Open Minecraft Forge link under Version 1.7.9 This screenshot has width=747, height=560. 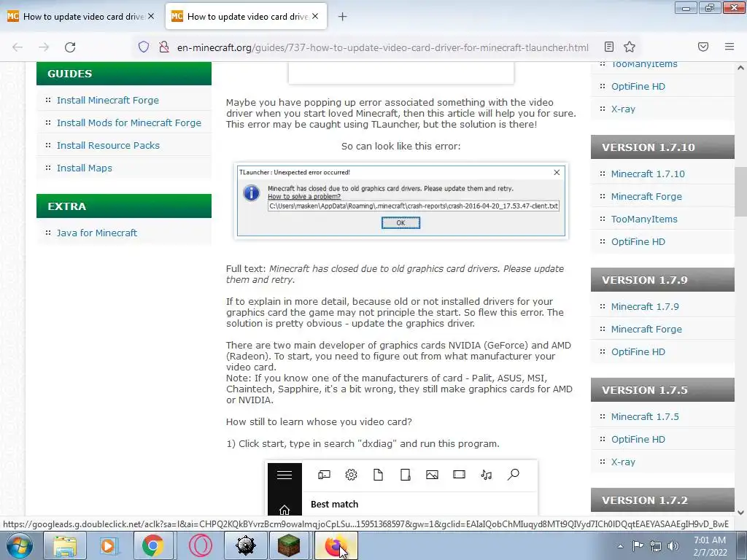646,330
